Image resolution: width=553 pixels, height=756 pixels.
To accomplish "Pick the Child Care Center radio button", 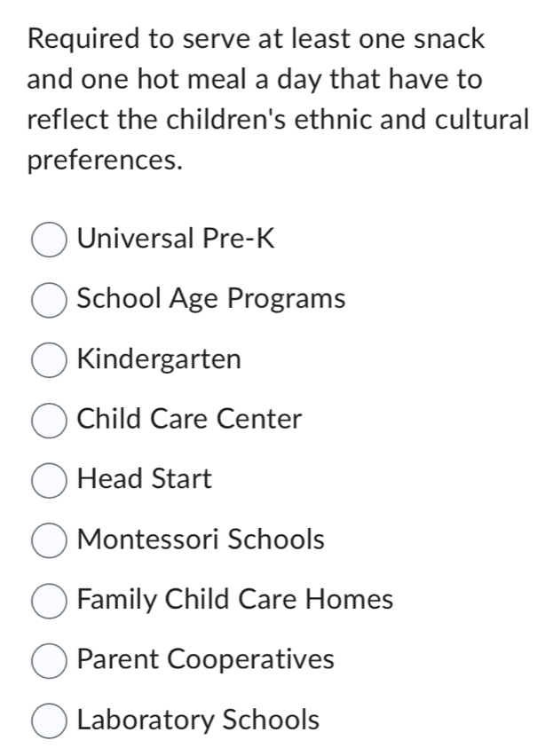I will click(50, 420).
